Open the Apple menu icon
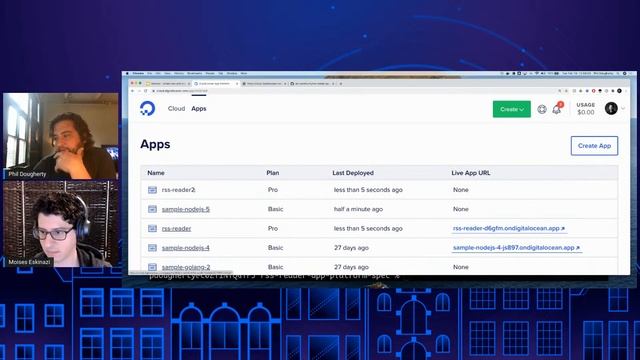The height and width of the screenshot is (360, 640). 127,73
